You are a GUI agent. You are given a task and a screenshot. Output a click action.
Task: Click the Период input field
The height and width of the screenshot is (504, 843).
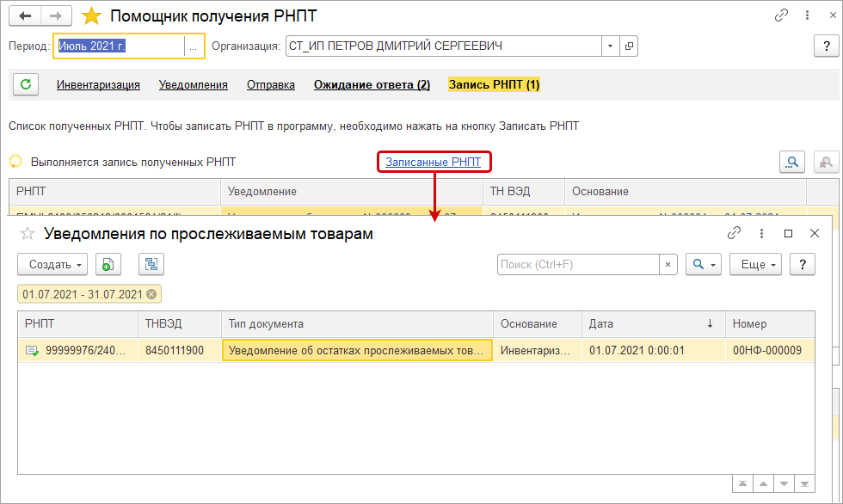click(x=120, y=46)
